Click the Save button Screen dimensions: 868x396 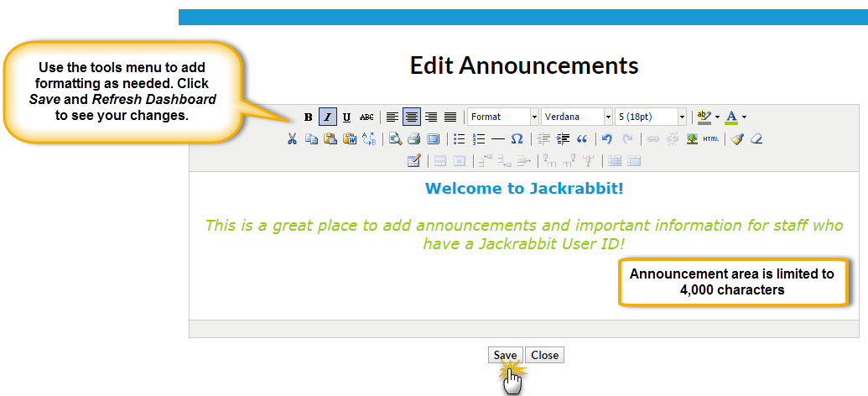pyautogui.click(x=506, y=355)
